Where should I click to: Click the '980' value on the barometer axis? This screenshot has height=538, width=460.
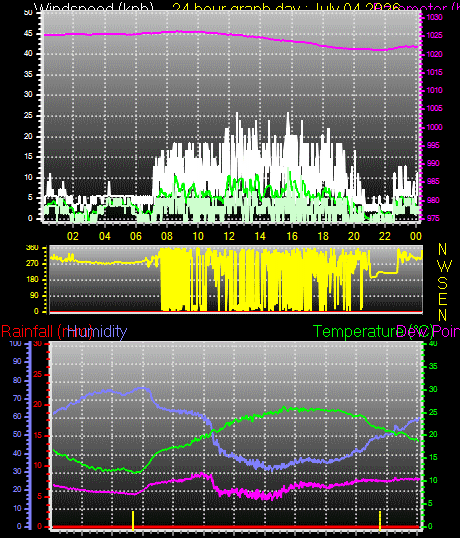point(433,200)
